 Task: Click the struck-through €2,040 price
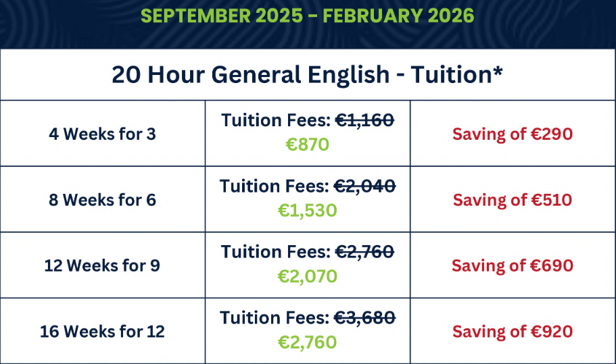pos(365,186)
